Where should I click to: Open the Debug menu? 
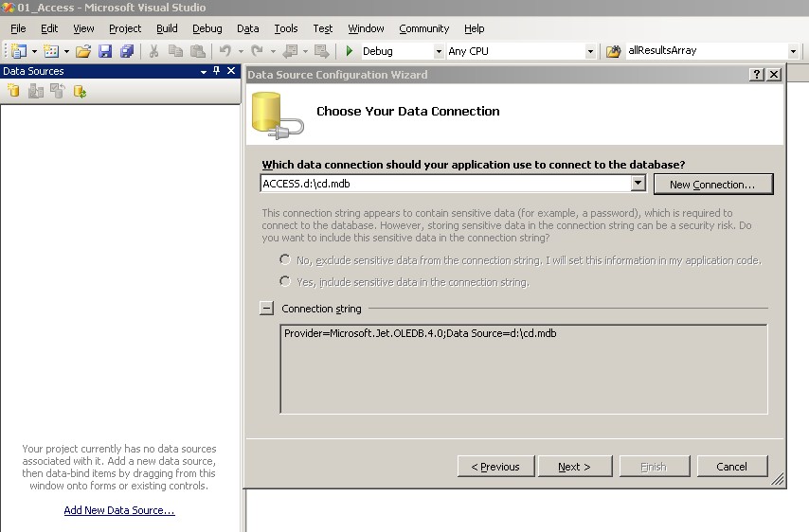tap(207, 28)
